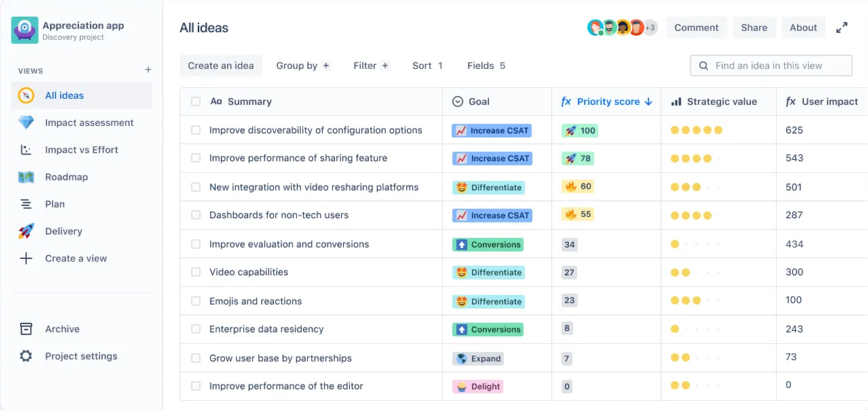Click the Share button

(x=754, y=27)
